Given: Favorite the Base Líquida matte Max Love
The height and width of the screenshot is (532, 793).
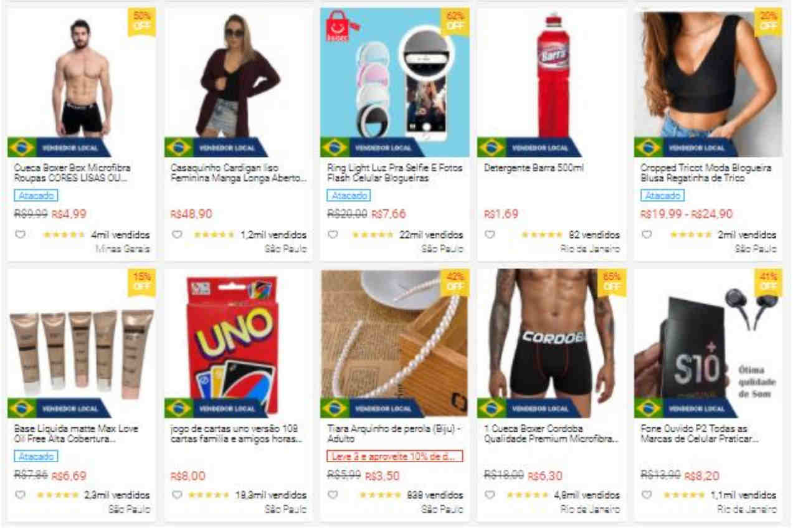Looking at the screenshot, I should [20, 495].
